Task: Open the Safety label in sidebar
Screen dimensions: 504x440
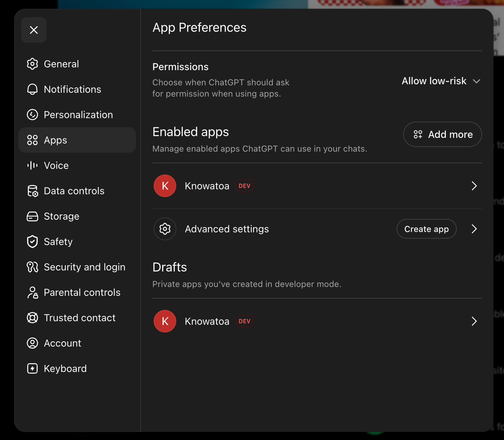Action: [x=58, y=242]
